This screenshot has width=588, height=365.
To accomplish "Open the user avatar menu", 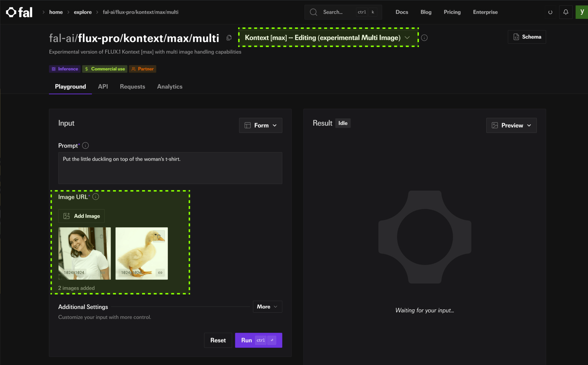I will click(x=582, y=12).
